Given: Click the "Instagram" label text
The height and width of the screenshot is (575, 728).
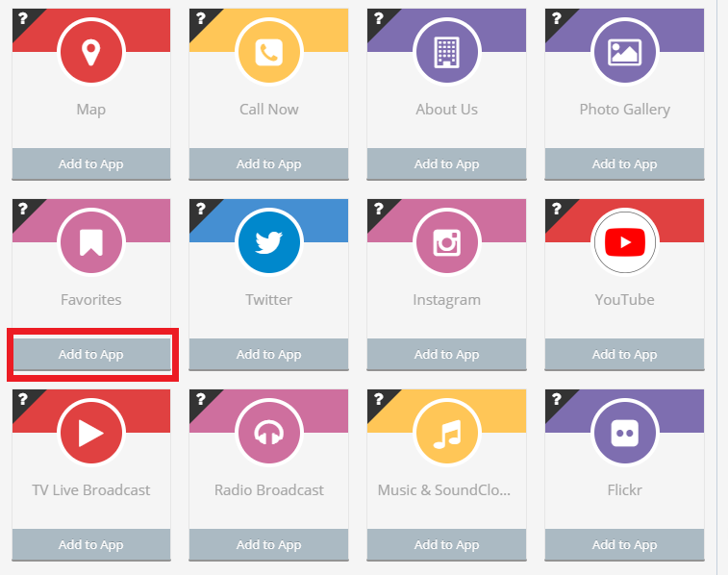Looking at the screenshot, I should 446,300.
